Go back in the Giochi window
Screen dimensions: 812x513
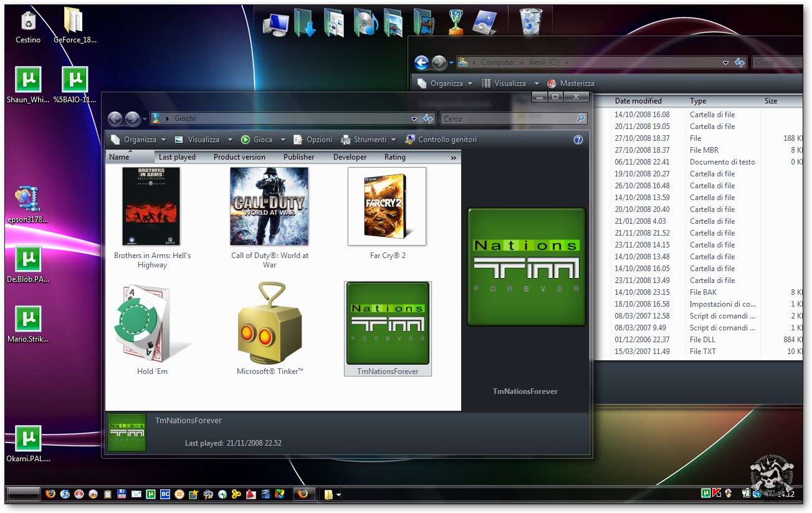coord(115,118)
